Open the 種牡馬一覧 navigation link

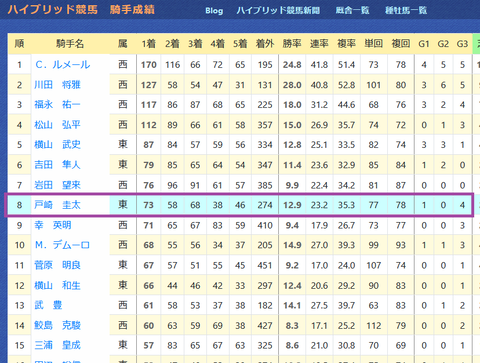[406, 11]
